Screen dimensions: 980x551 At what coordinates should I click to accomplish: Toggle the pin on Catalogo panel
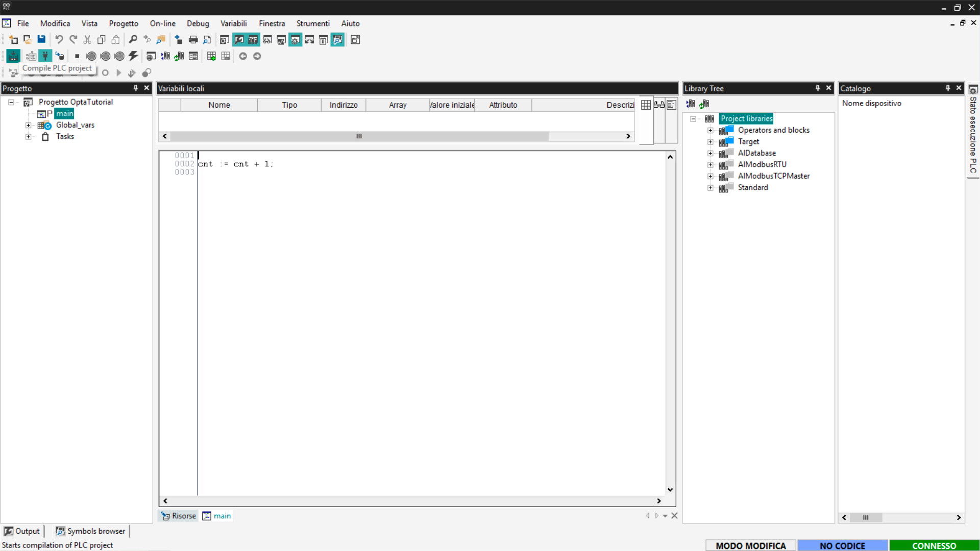948,88
